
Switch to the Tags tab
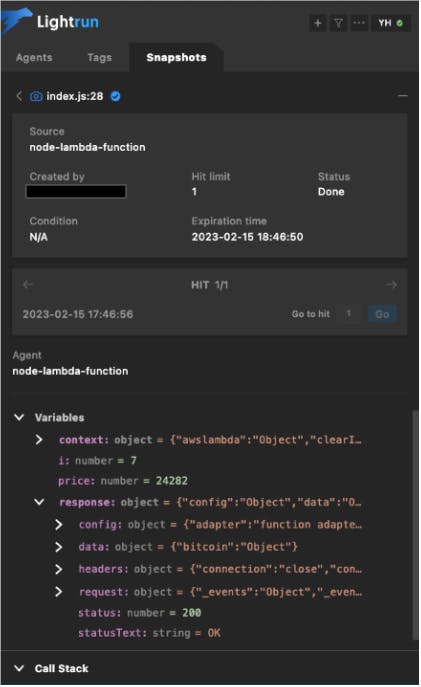(x=99, y=58)
